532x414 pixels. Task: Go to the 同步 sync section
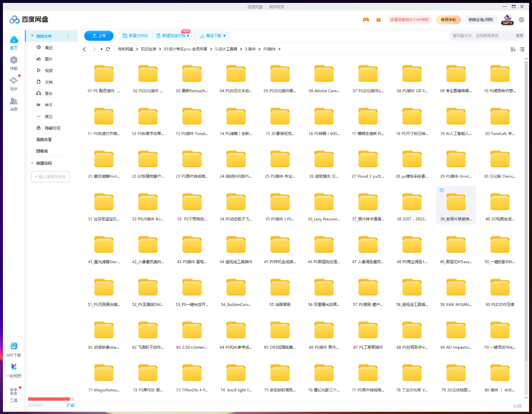coord(14,84)
